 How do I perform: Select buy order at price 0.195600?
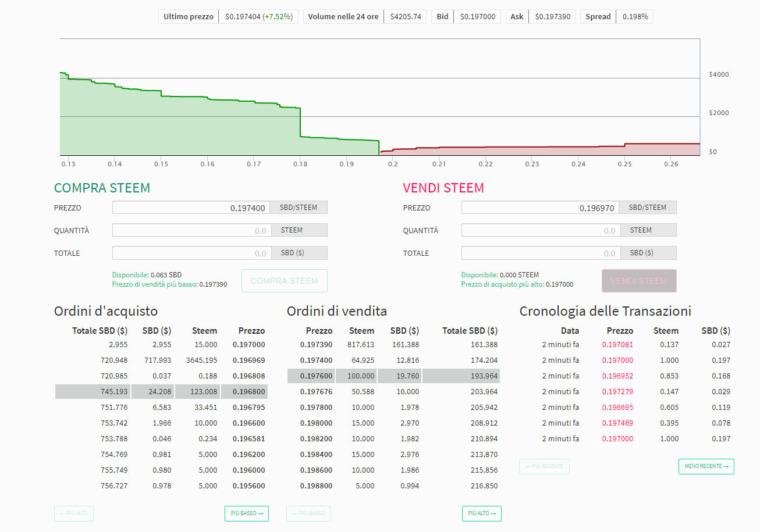[161, 485]
